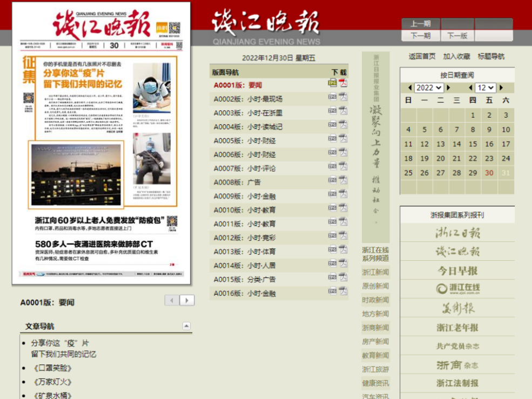Open A0016版 小时·金融 page
Image resolution: width=532 pixels, height=399 pixels.
tap(245, 294)
